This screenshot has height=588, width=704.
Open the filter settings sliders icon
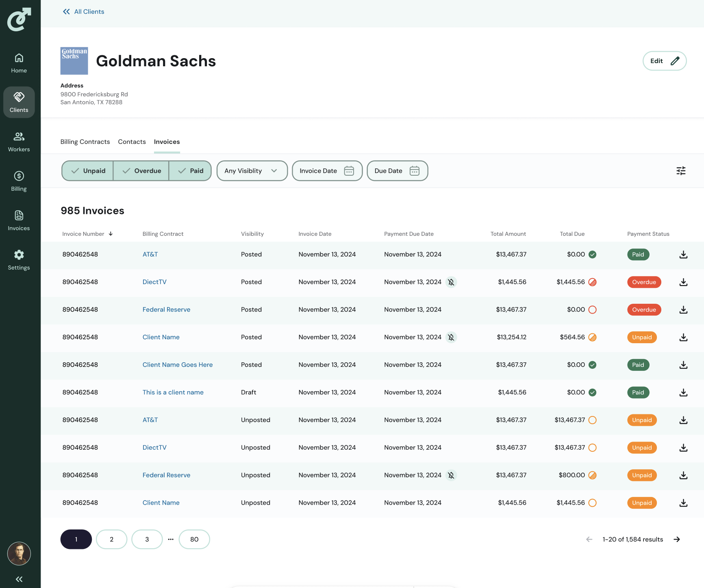click(681, 171)
